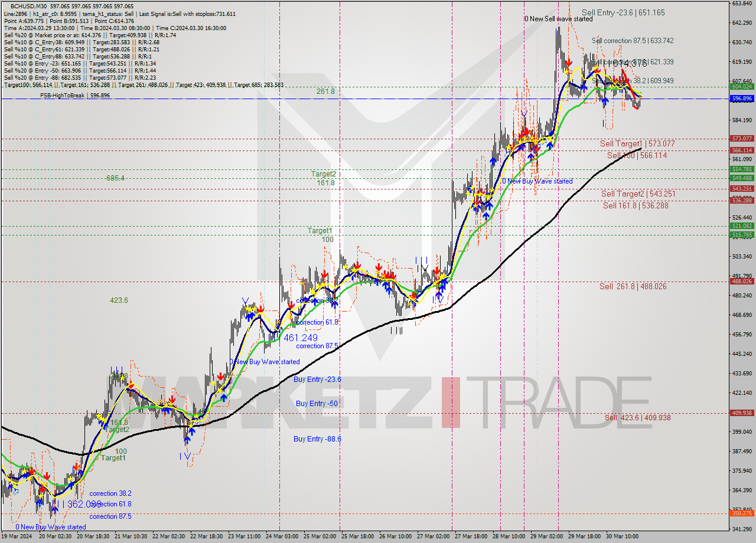Click the green 549.488 price tag on the axis
This screenshot has width=756, height=543.
click(742, 178)
